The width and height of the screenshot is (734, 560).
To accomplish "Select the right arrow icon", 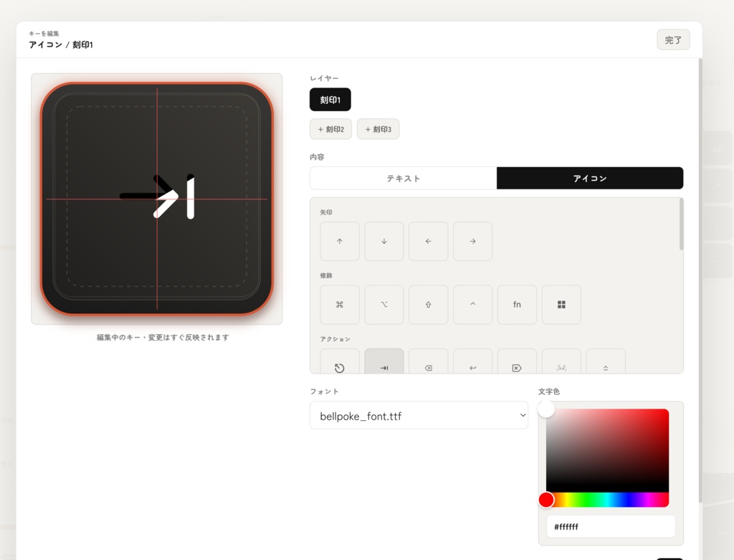I will click(x=473, y=241).
